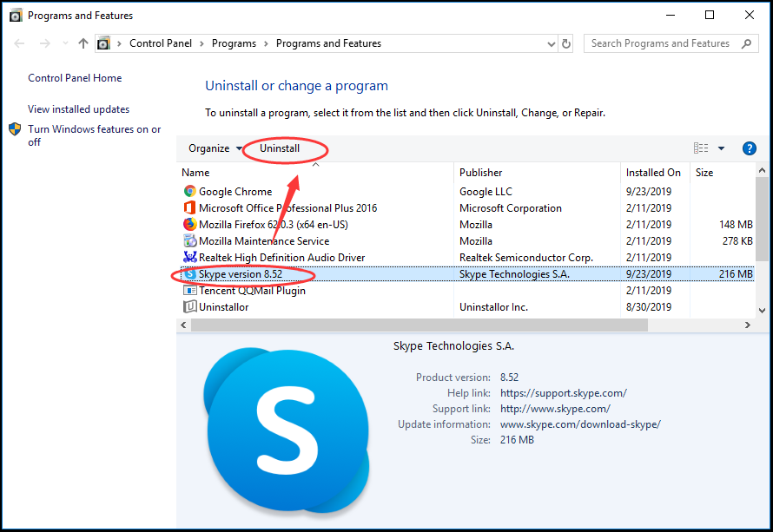
Task: Click publisher Microsoft Corporation cell
Action: tap(510, 208)
